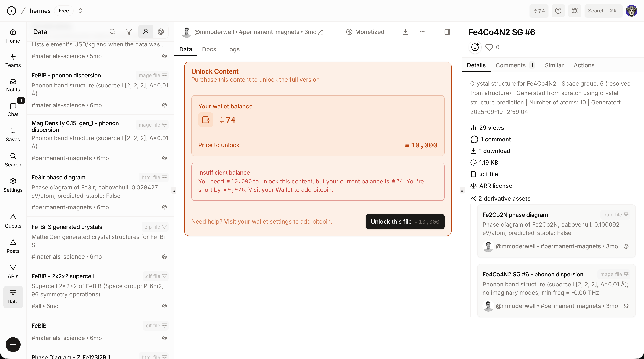Screen dimensions: 644x359
Task: Open the wallet balance 74 chip in top bar
Action: point(539,11)
